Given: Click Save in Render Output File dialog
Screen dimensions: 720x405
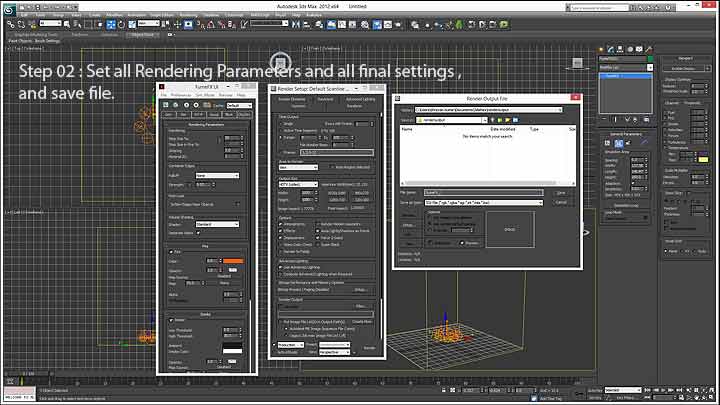Looking at the screenshot, I should pyautogui.click(x=561, y=193).
